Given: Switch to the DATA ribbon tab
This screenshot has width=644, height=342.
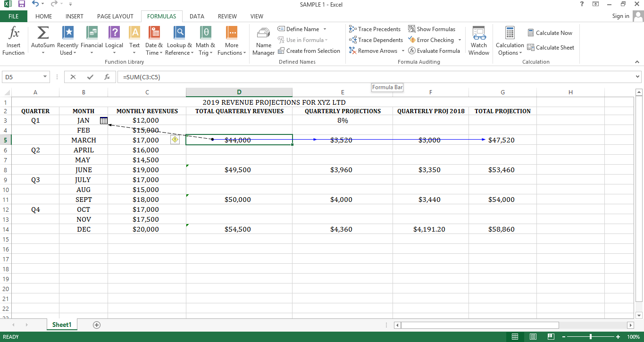Looking at the screenshot, I should point(197,16).
